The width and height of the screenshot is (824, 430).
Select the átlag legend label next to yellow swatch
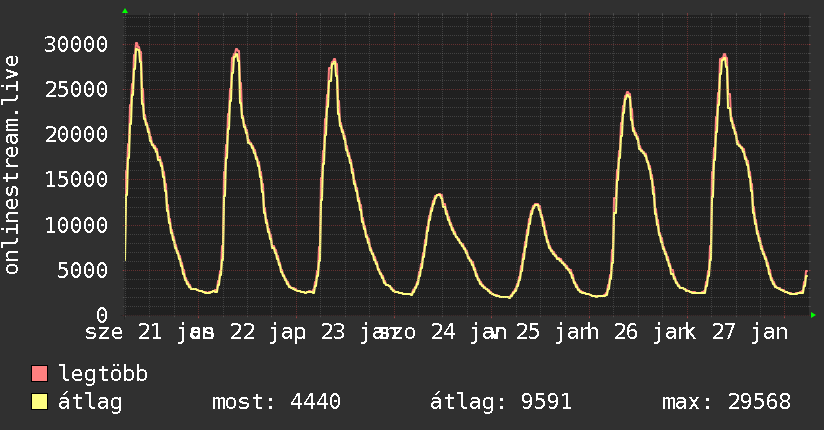click(x=90, y=402)
